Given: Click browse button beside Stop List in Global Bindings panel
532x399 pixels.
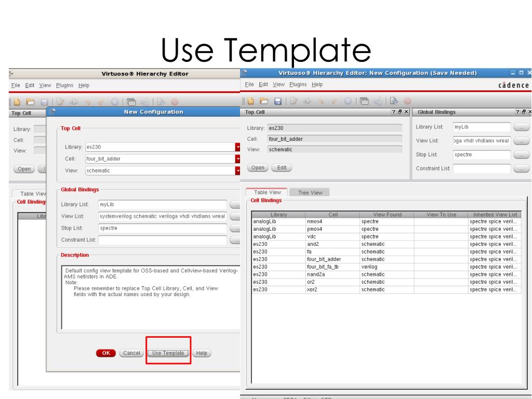Looking at the screenshot, I should point(522,155).
